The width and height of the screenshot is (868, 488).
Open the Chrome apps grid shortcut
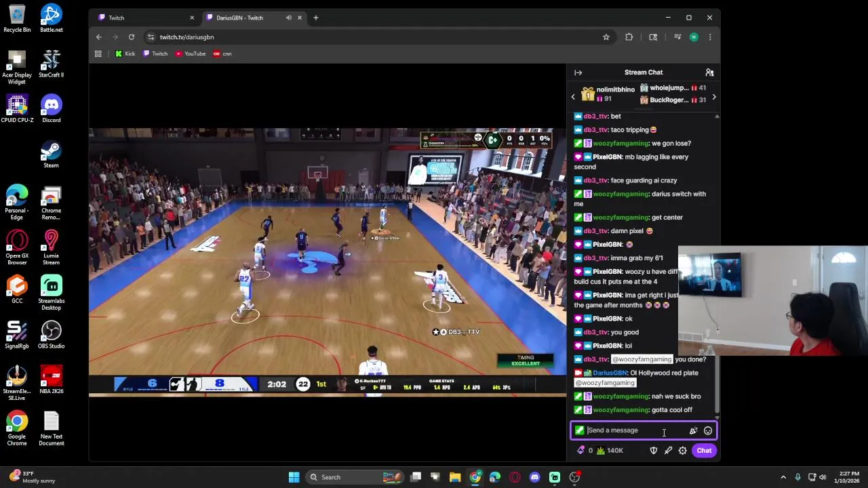[98, 54]
